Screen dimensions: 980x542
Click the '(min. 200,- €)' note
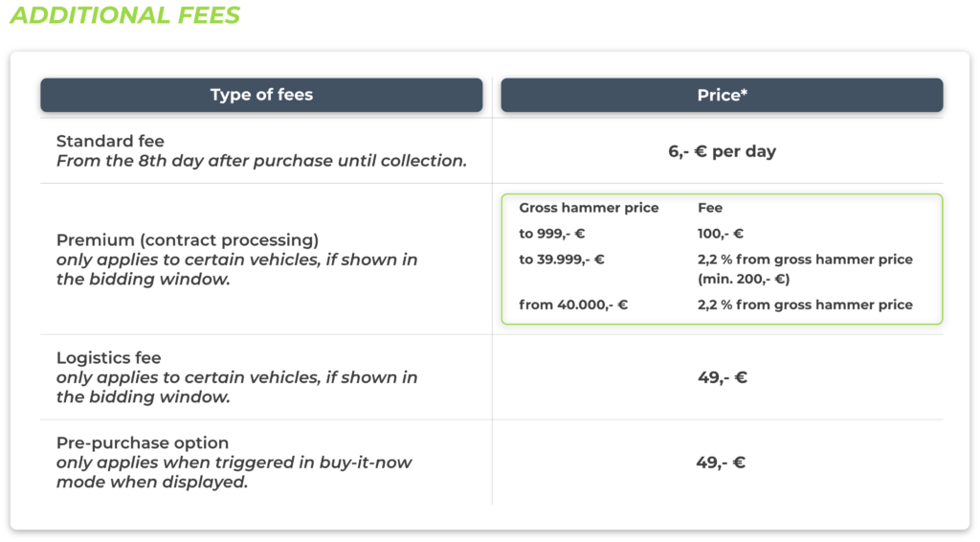744,279
